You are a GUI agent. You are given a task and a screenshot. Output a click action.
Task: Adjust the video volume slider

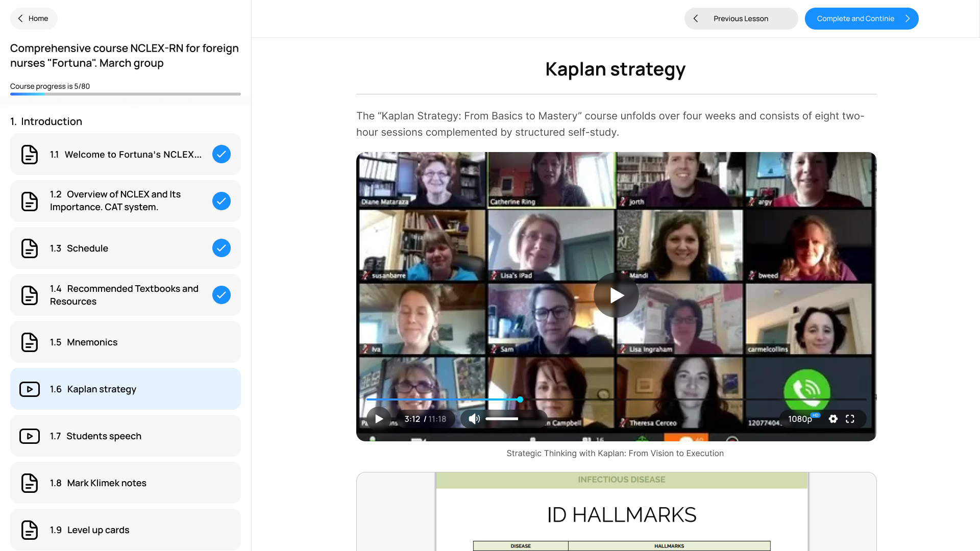pos(502,419)
